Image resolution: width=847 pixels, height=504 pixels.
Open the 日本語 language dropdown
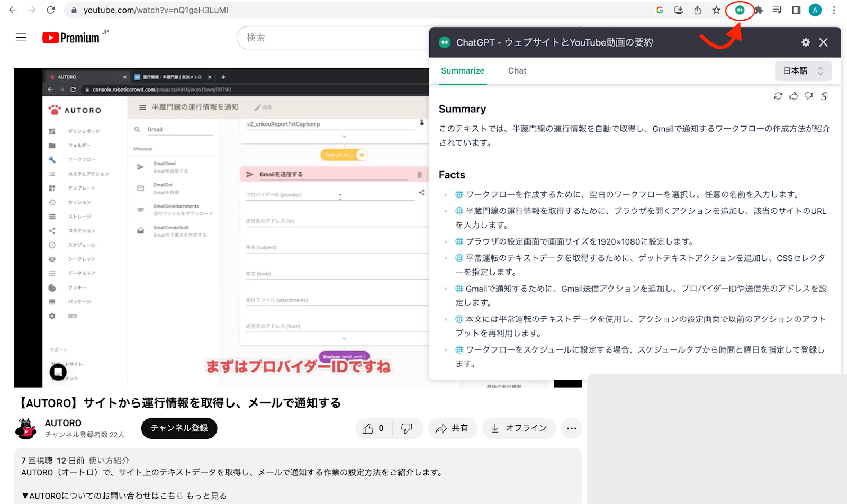pos(803,71)
